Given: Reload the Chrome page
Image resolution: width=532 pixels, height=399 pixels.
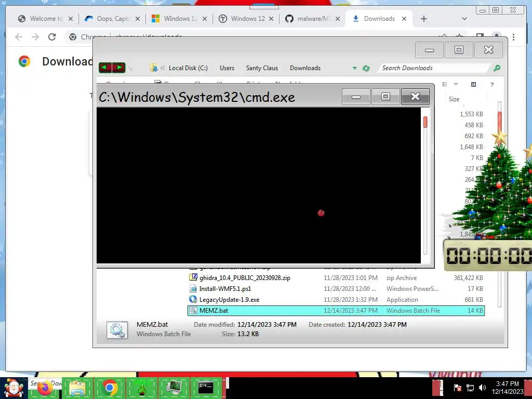Looking at the screenshot, I should 52,37.
